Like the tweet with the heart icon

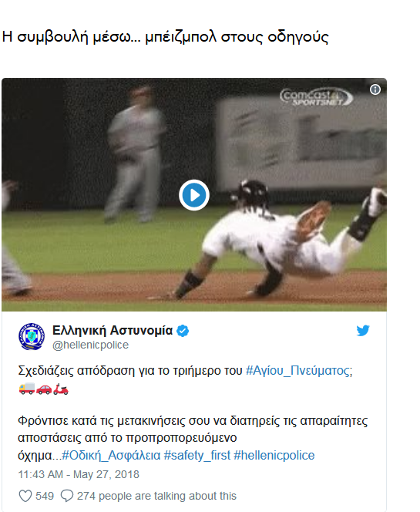(x=25, y=496)
